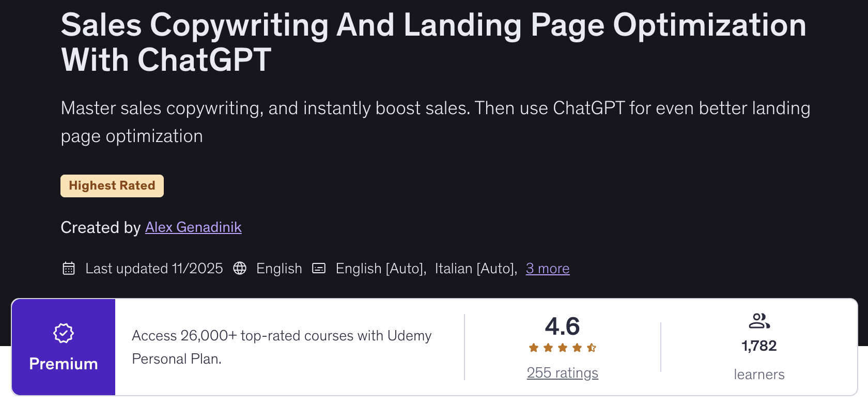Click the 4.6 rating score
Image resolution: width=868 pixels, height=406 pixels.
[x=562, y=326]
